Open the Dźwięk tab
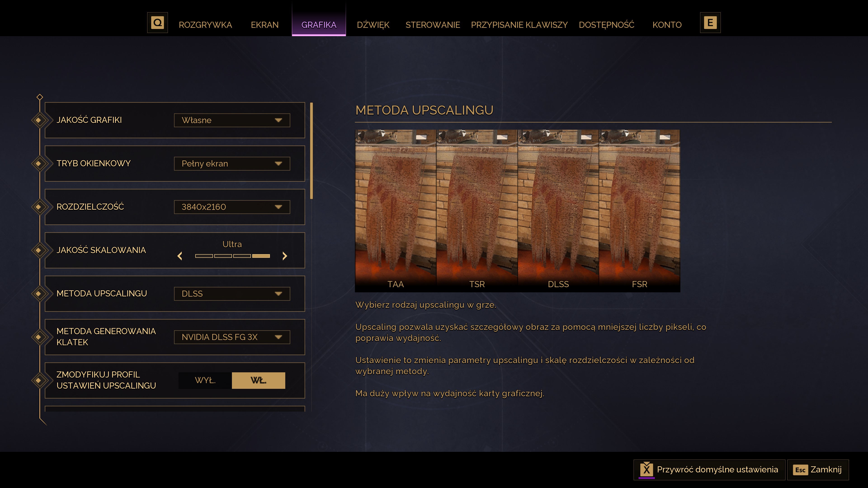This screenshot has height=488, width=868. coord(373,25)
